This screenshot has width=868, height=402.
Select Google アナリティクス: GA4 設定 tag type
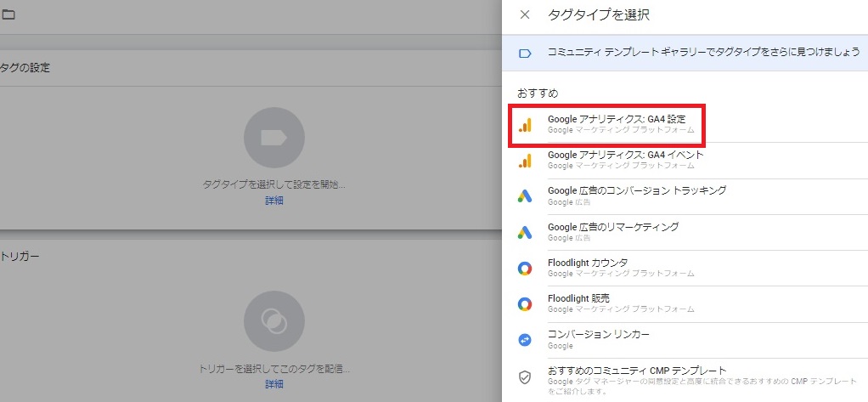(x=685, y=125)
